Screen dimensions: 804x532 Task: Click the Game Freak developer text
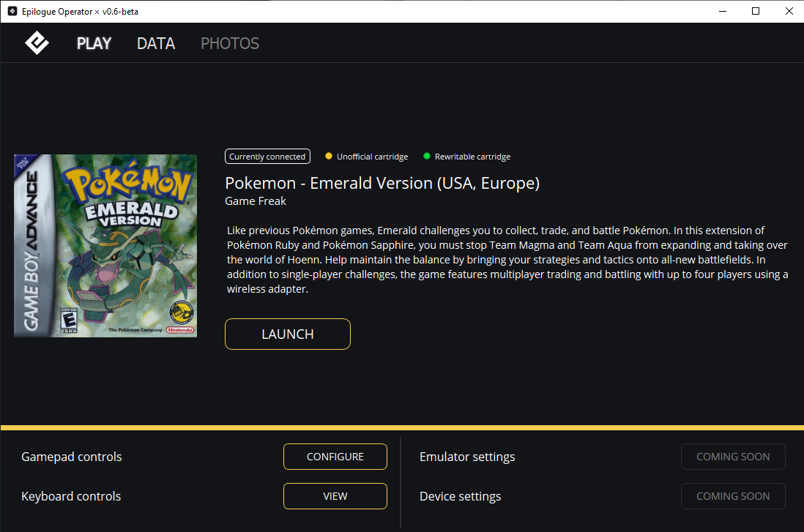click(256, 201)
